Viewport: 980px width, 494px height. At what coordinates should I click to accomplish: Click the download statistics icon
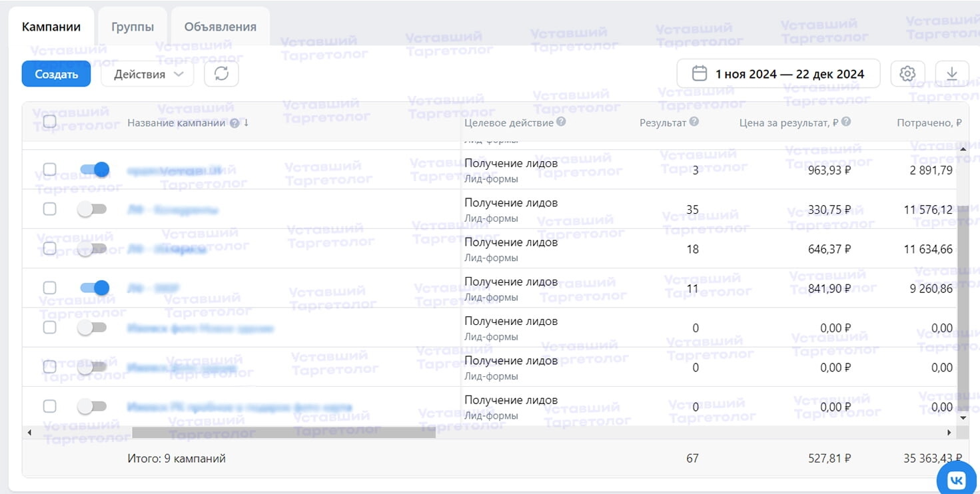point(952,74)
